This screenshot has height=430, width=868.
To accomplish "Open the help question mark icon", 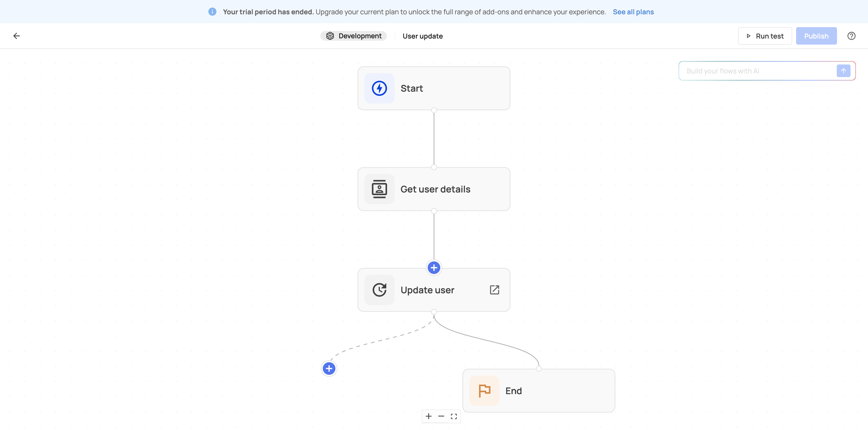I will (851, 36).
